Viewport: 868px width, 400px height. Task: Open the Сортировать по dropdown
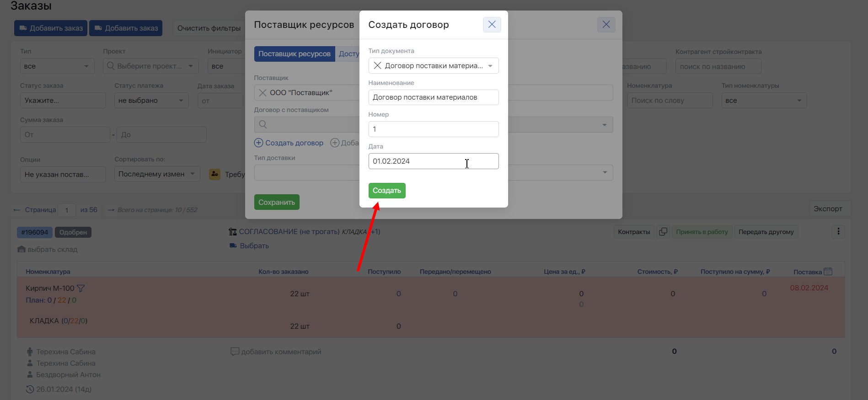[157, 174]
